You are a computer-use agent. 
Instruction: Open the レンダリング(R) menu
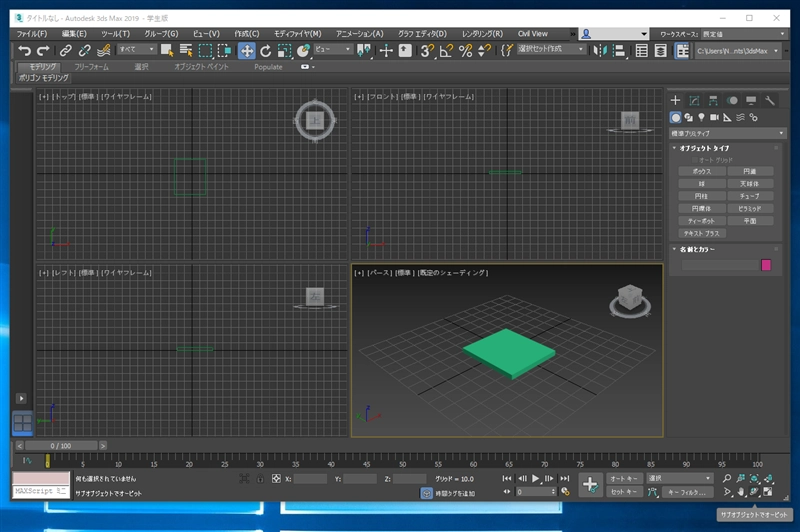482,34
